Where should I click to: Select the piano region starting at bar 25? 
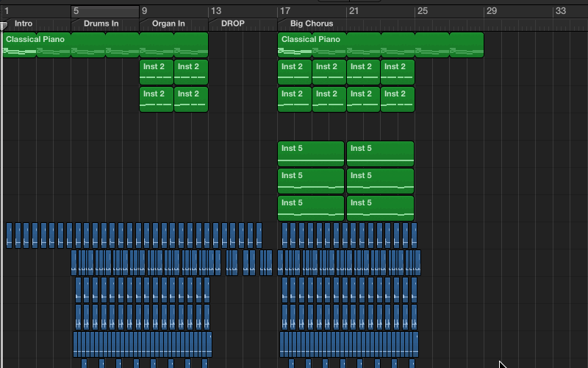(432, 45)
